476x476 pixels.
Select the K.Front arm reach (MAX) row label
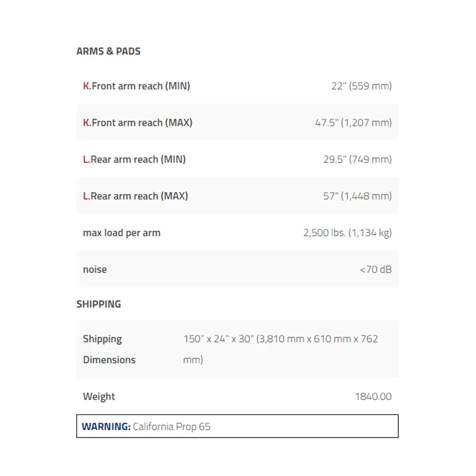pos(138,123)
